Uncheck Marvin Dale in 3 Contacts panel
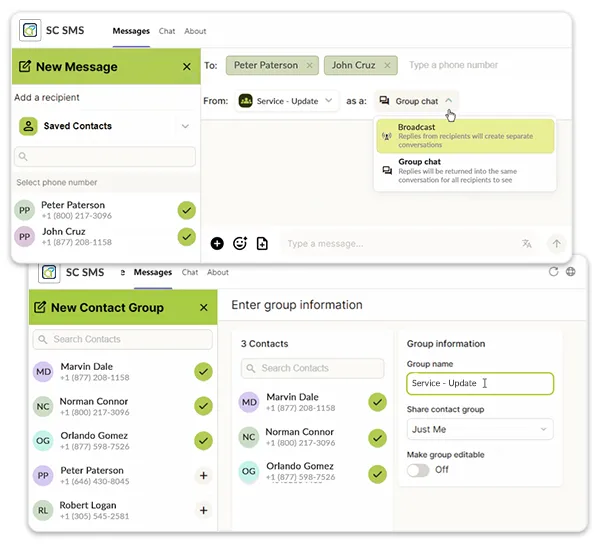 tap(377, 402)
